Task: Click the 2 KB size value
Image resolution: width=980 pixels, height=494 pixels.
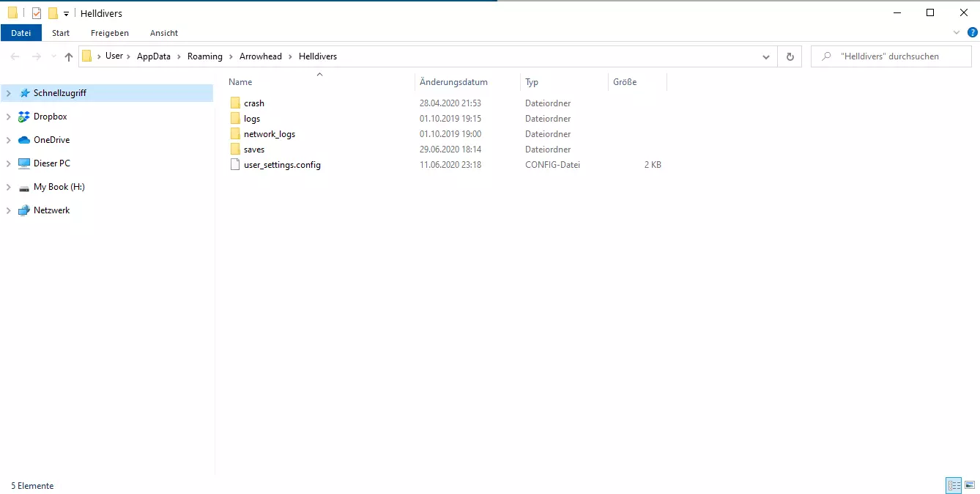Action: click(x=653, y=165)
